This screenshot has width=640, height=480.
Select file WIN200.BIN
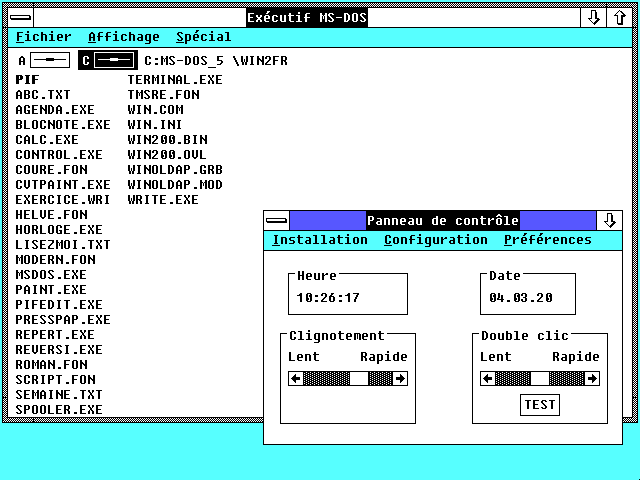tap(167, 140)
